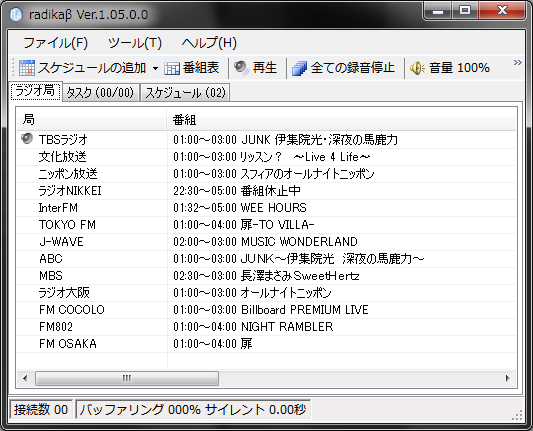Viewport: 533px width, 431px height.
Task: Click the radika app icon in title bar
Action: tap(16, 14)
